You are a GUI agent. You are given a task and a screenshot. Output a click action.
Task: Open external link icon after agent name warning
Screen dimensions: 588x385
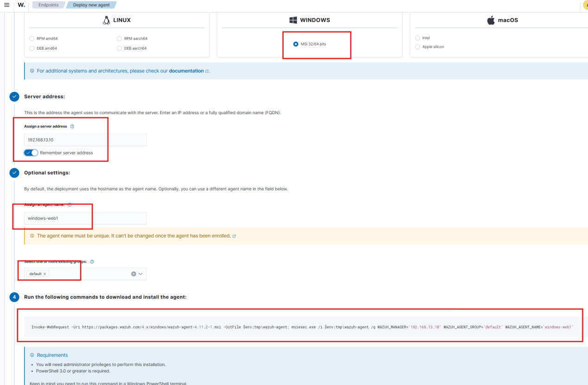point(234,236)
